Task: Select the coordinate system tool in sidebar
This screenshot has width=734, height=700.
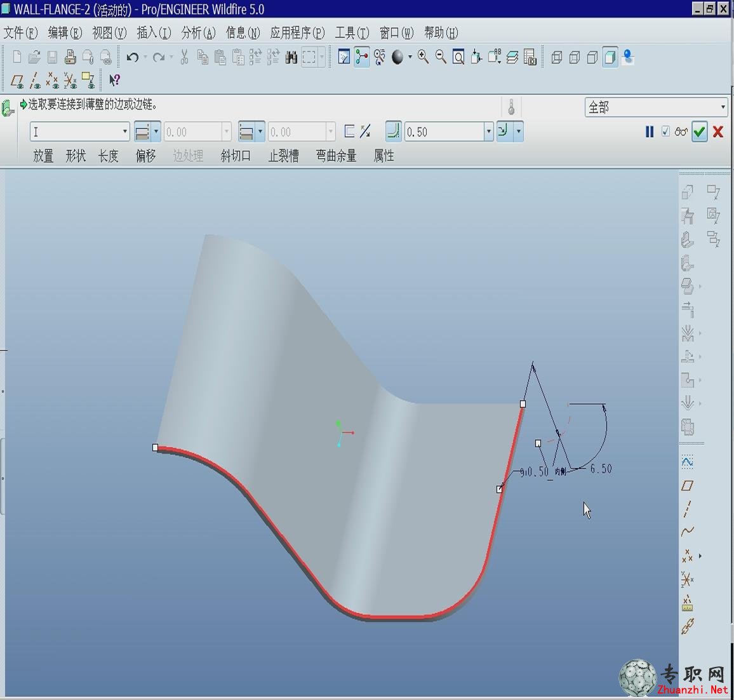Action: coord(687,580)
